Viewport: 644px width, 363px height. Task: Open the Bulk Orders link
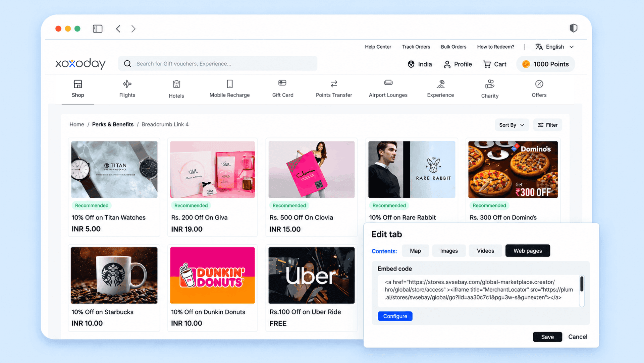coord(453,47)
